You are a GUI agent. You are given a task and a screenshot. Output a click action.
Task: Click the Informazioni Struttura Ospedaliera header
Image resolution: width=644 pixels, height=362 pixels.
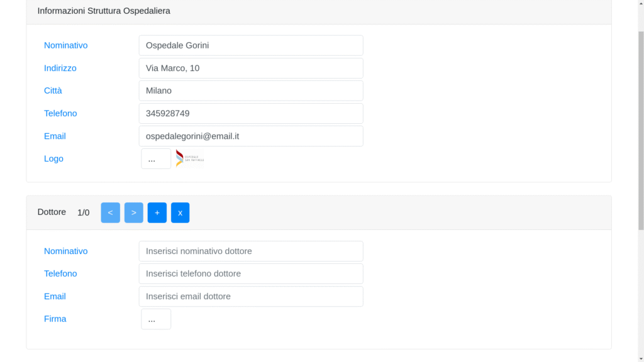[104, 11]
